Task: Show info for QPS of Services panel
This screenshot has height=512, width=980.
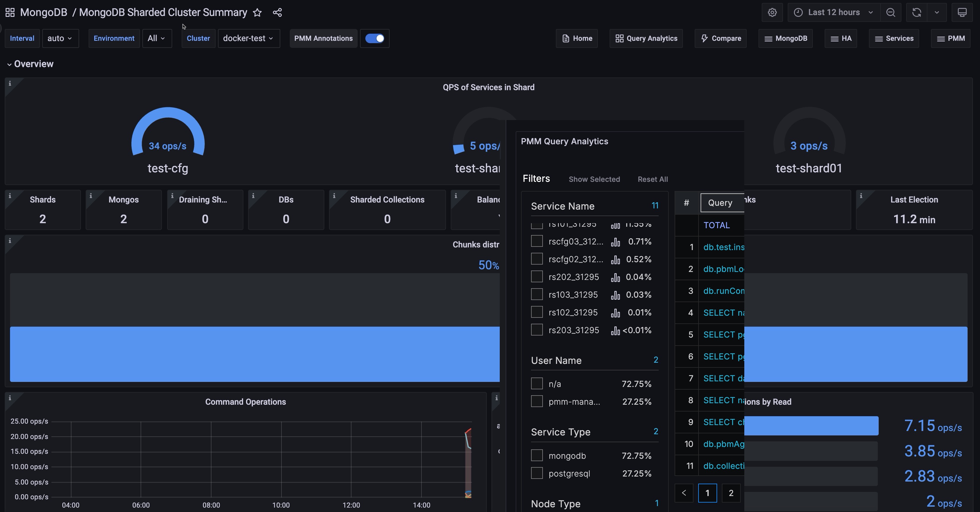Action: (10, 83)
